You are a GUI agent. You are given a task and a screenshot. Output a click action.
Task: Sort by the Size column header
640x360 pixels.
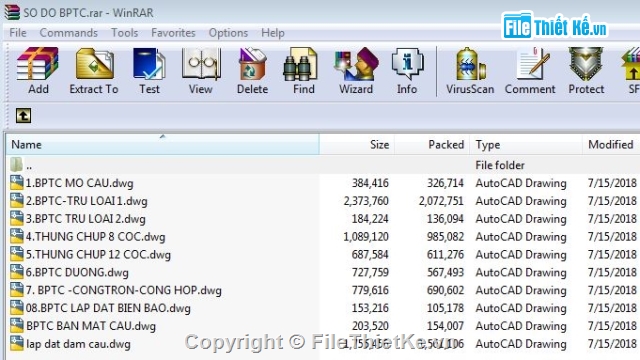(x=357, y=144)
